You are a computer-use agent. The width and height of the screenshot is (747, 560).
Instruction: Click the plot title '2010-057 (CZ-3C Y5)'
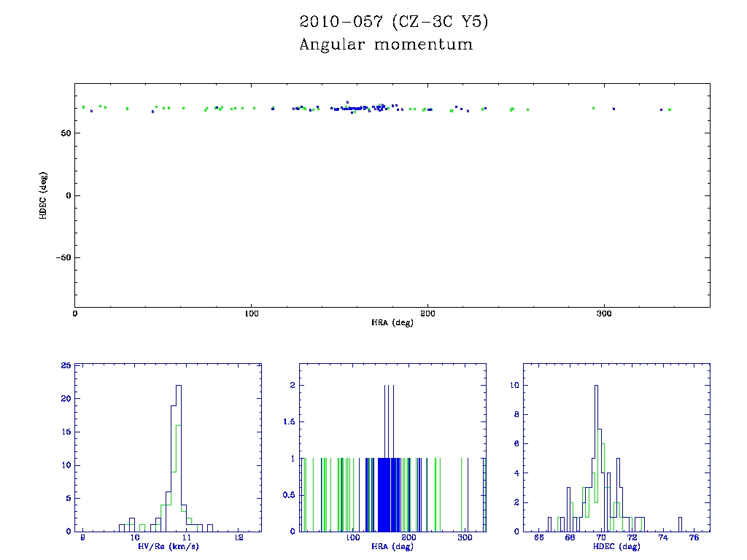(x=394, y=22)
